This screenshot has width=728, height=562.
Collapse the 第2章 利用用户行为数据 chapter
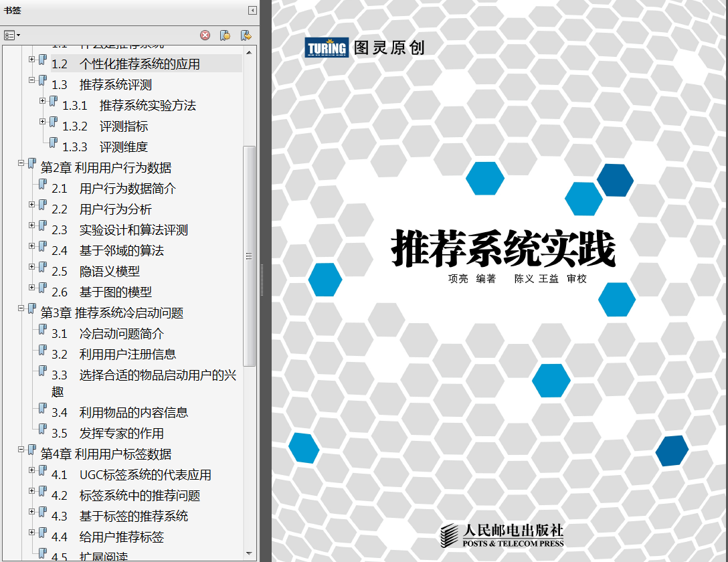pos(21,163)
